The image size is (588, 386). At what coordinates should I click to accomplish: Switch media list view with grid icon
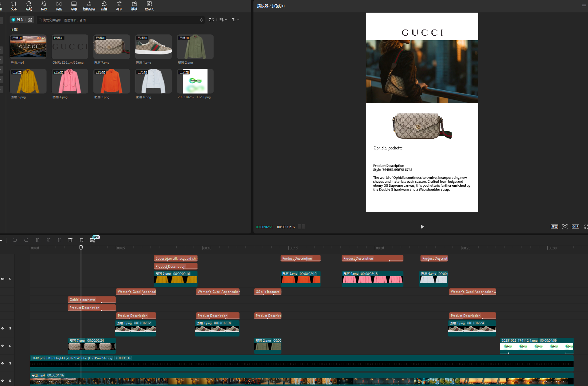click(x=211, y=20)
